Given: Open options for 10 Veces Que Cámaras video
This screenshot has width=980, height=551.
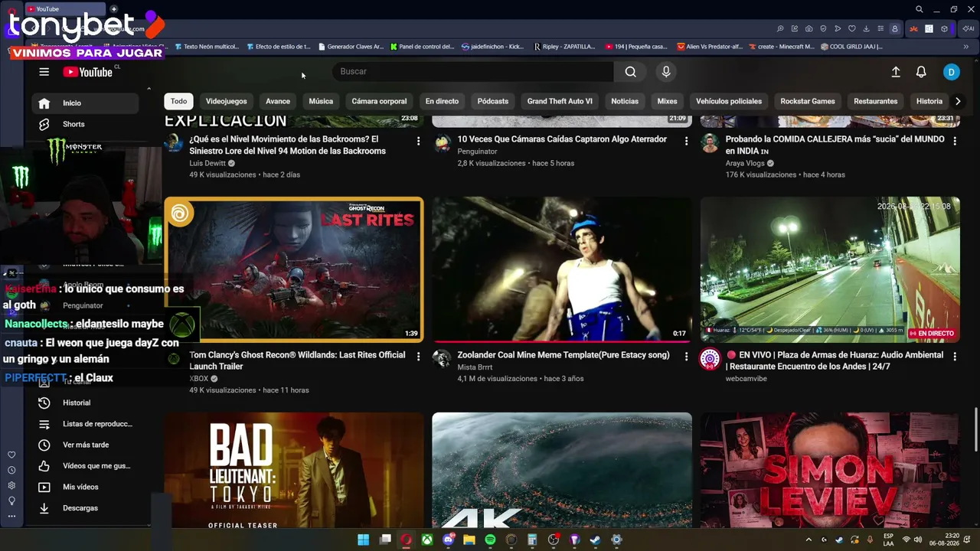Looking at the screenshot, I should (x=686, y=141).
